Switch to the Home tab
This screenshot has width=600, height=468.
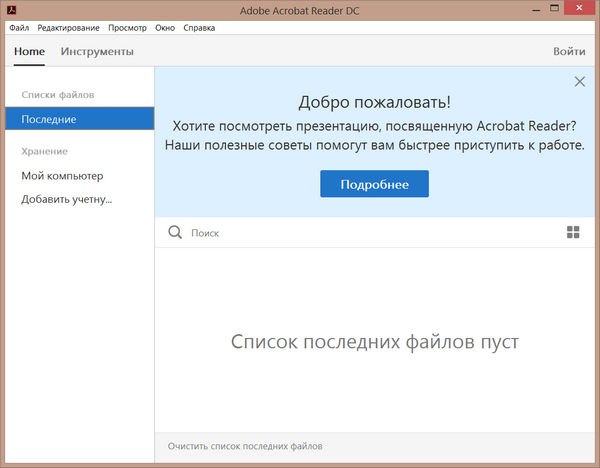coord(29,51)
